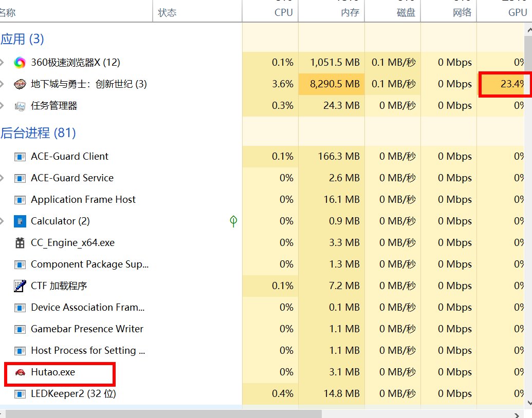Expand the ACE-Guard Service group
The height and width of the screenshot is (418, 532).
coord(2,178)
